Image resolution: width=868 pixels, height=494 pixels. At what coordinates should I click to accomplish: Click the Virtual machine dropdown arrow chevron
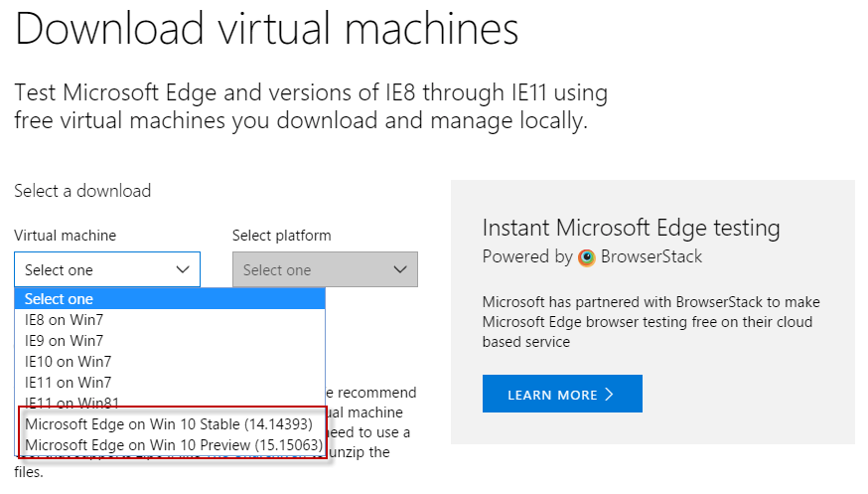click(x=183, y=269)
